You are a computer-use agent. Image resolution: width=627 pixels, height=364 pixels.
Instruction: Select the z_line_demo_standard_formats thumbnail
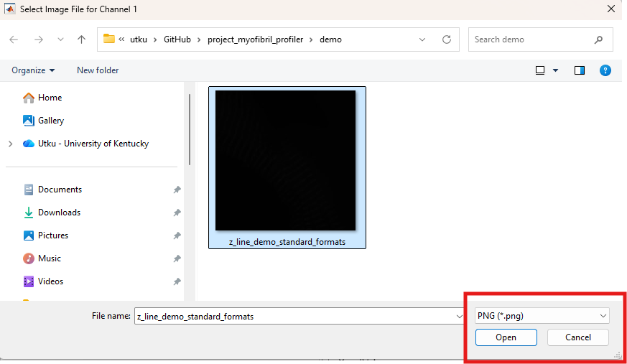(287, 167)
